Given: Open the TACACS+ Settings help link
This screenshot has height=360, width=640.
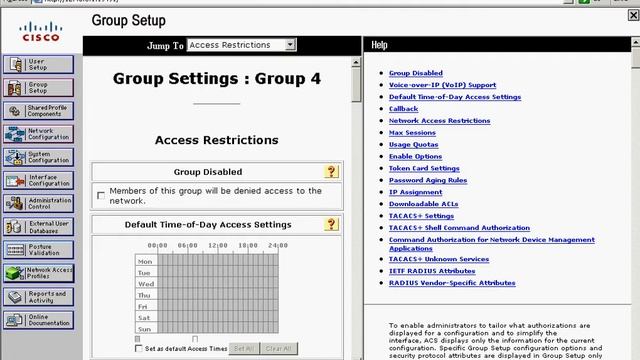Looking at the screenshot, I should pyautogui.click(x=421, y=216).
